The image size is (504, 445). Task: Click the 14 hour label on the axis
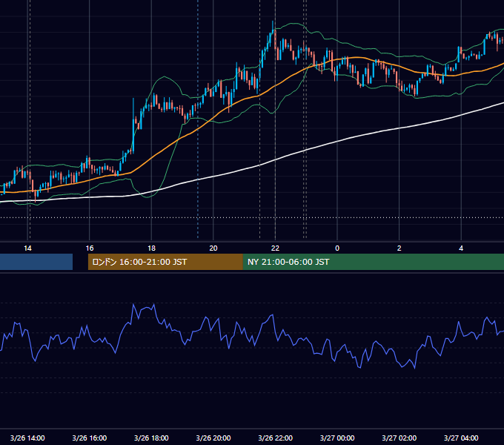click(x=27, y=248)
